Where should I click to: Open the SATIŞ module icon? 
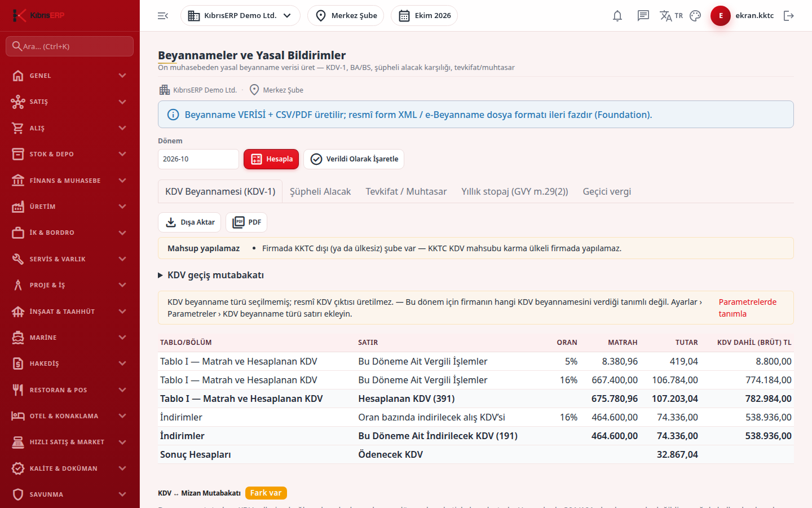[18, 102]
